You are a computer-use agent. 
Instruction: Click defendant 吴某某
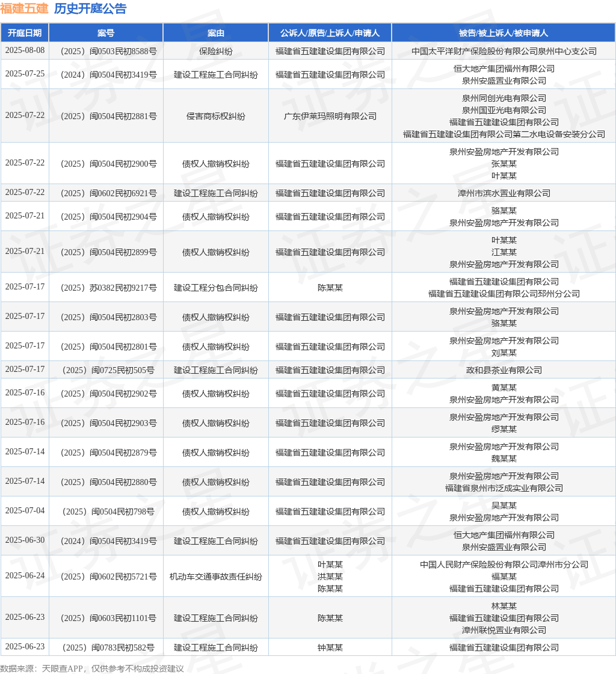[x=504, y=506]
